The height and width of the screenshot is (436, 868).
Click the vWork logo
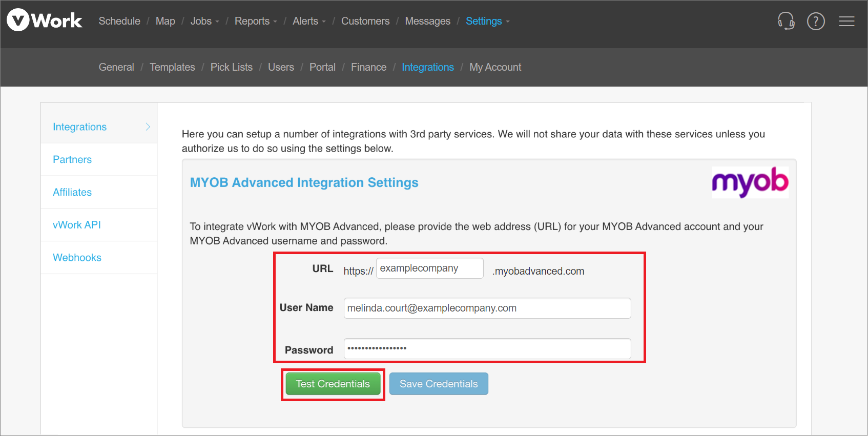pos(45,20)
